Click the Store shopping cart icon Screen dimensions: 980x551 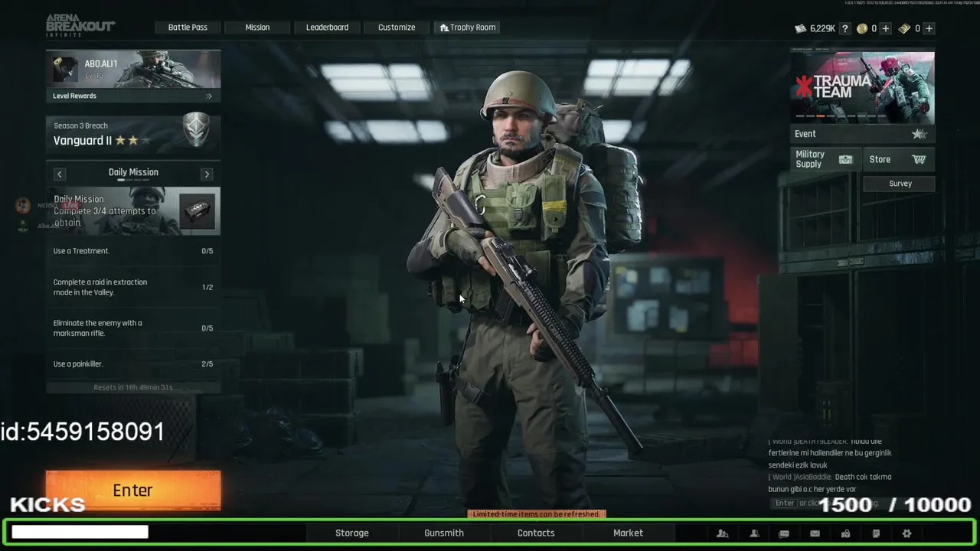[x=919, y=159]
